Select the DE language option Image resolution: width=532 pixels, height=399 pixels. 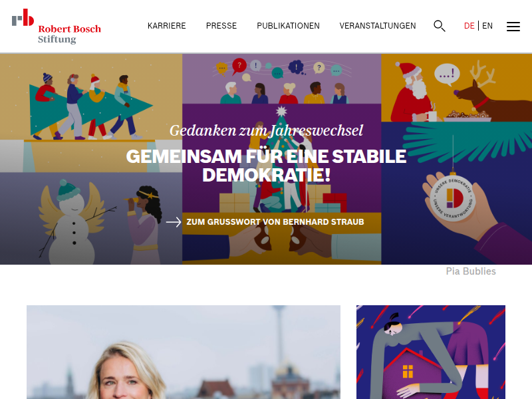click(469, 26)
